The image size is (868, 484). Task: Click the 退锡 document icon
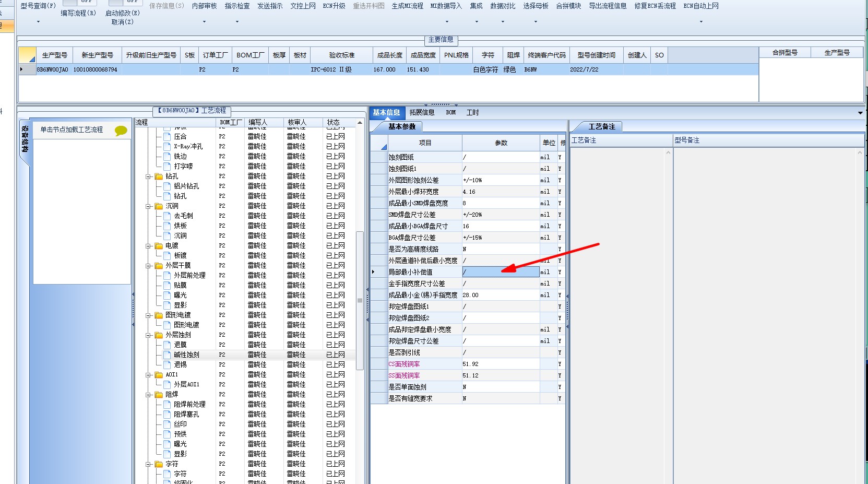coord(167,365)
